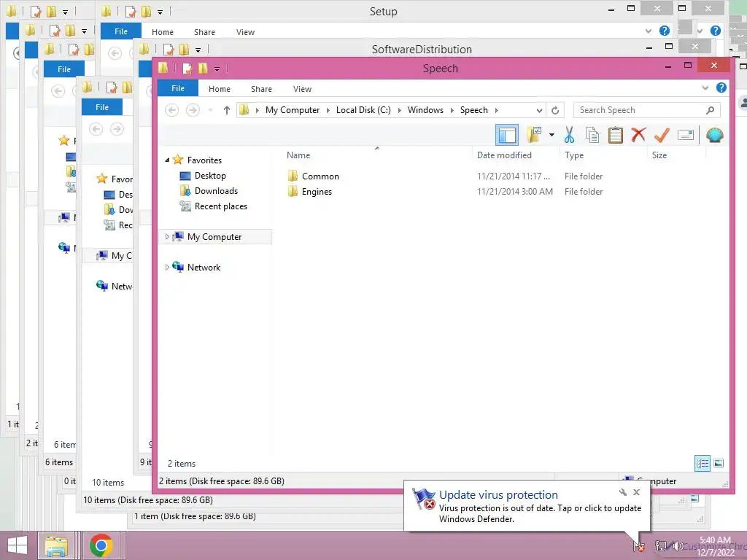
Task: Sort by Size column header
Action: [659, 155]
